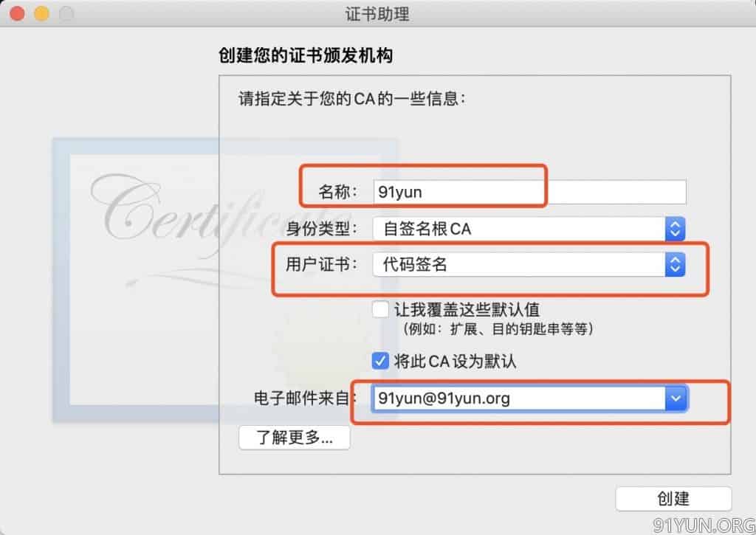Click the faded Certificate artwork image

pos(225,280)
